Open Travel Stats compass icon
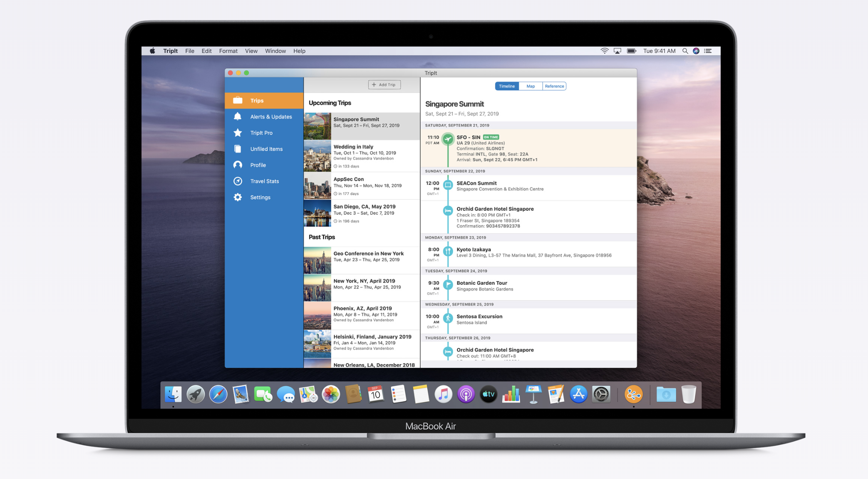The height and width of the screenshot is (479, 868). [x=238, y=181]
